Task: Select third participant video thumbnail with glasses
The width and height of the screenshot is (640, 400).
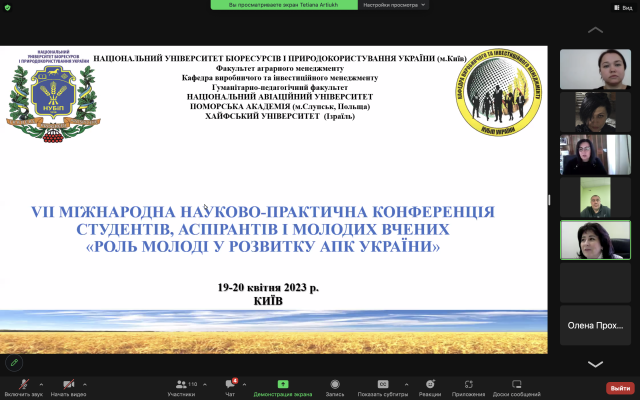Action: click(595, 155)
